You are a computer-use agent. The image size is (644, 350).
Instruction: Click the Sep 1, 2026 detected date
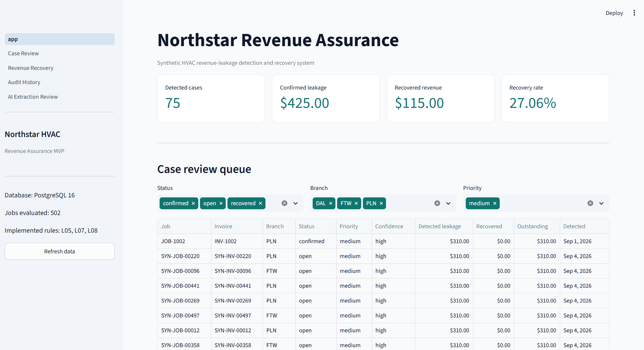click(x=584, y=241)
